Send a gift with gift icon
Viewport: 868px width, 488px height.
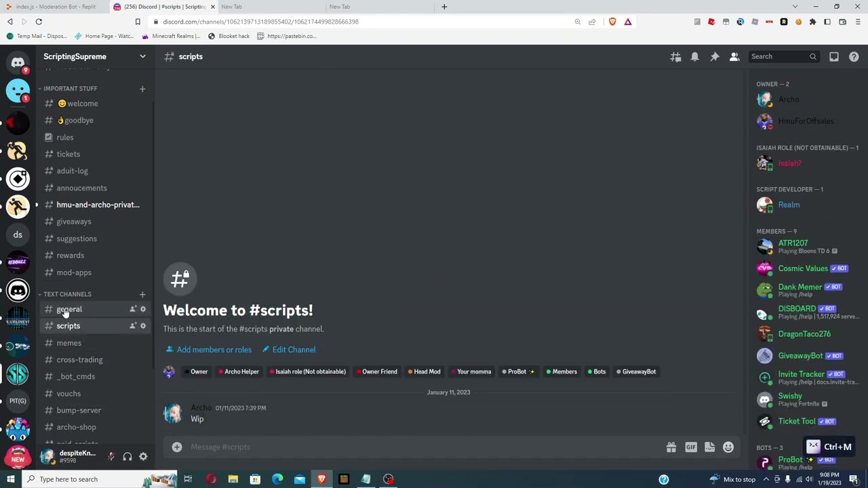[x=671, y=447]
